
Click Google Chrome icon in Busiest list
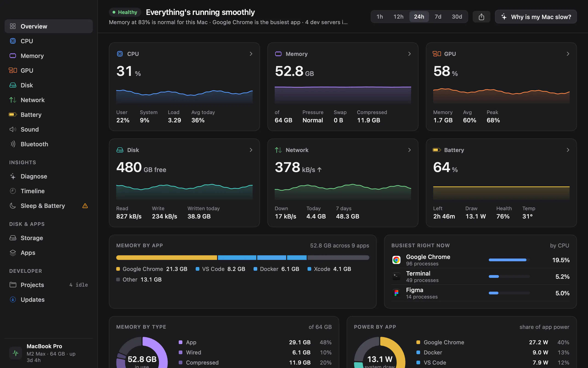pyautogui.click(x=396, y=260)
